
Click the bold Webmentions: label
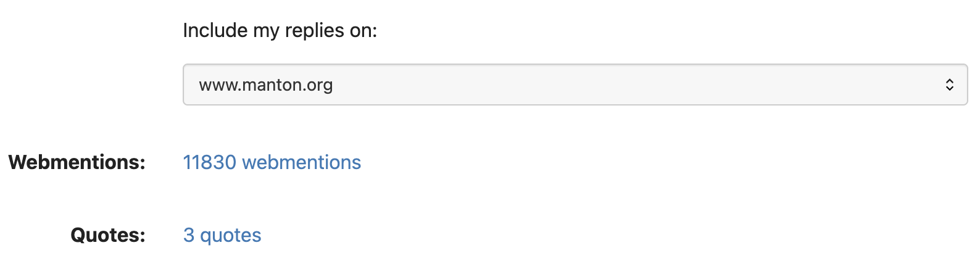tap(77, 162)
